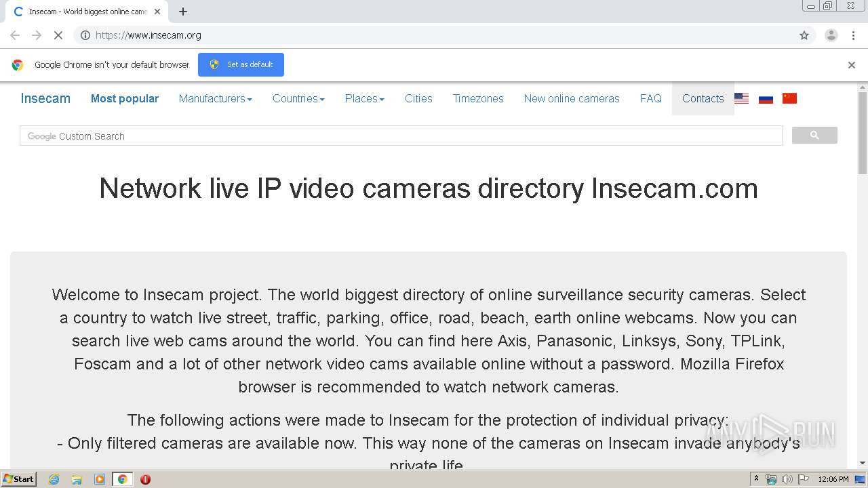Open the FAQ page
This screenshot has width=868, height=488.
651,98
